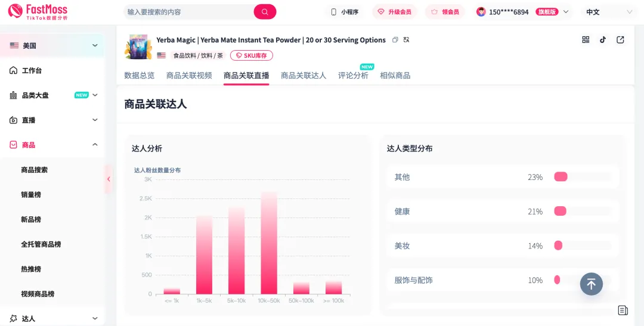Open the account dropdown arrow

coord(565,12)
